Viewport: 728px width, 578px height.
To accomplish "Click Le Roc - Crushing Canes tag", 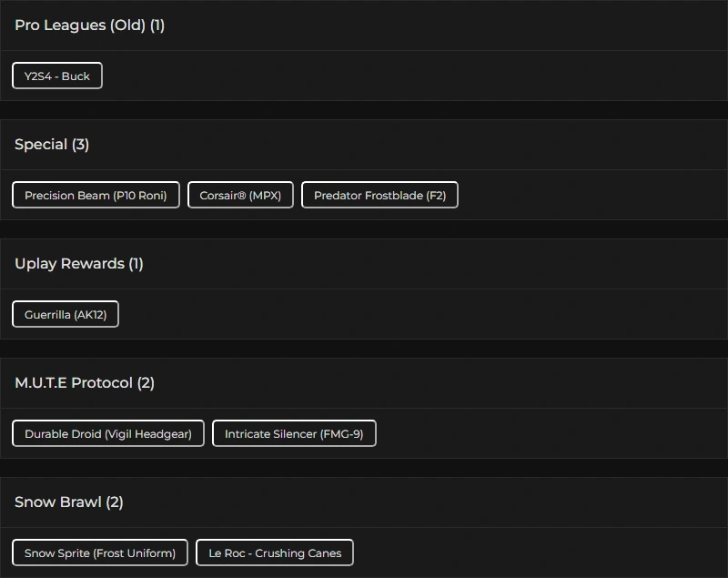I will (275, 553).
